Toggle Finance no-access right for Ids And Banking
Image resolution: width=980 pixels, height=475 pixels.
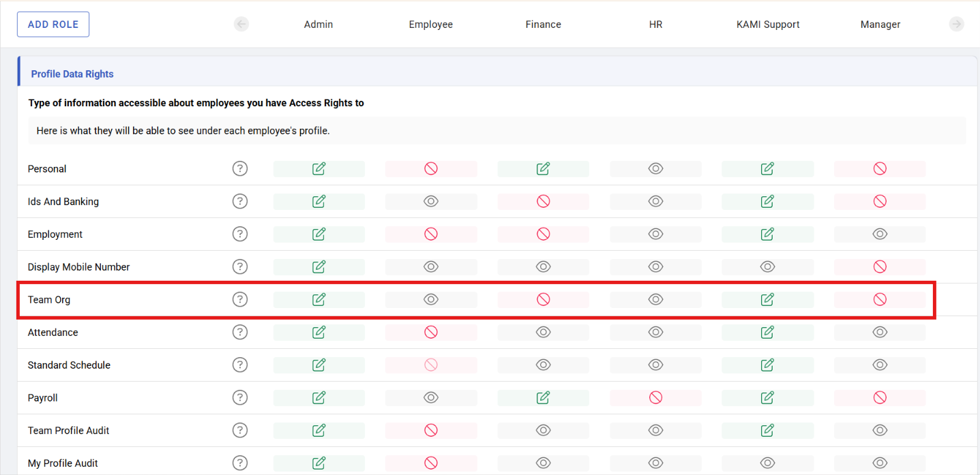pyautogui.click(x=544, y=201)
